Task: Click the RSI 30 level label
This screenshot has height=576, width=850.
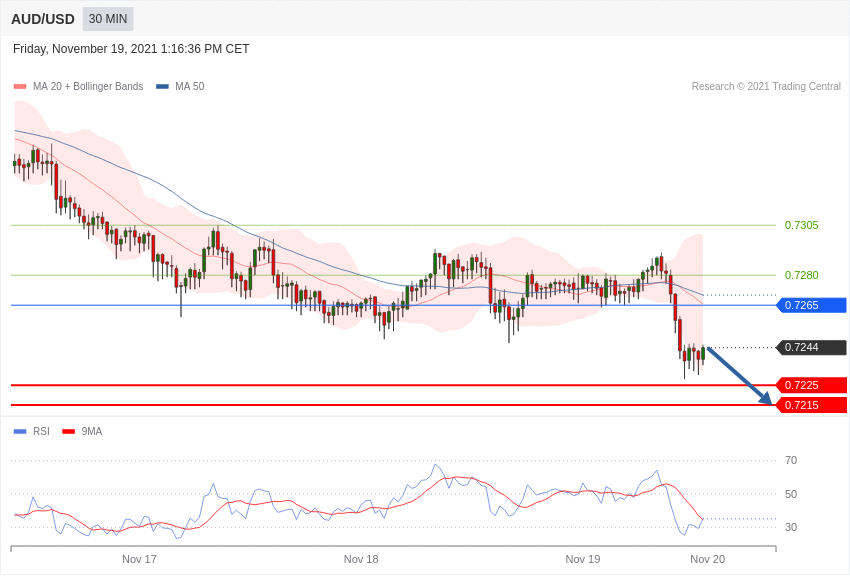Action: pyautogui.click(x=791, y=527)
